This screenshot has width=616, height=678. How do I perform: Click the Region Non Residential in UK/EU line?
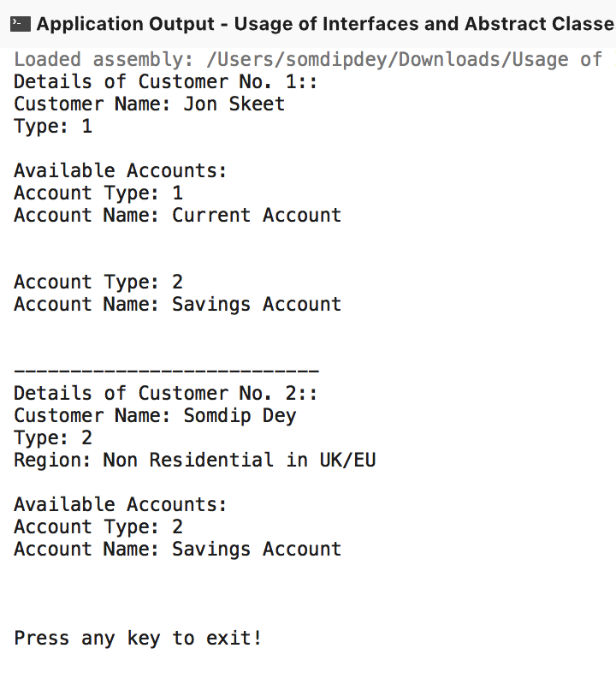[194, 460]
